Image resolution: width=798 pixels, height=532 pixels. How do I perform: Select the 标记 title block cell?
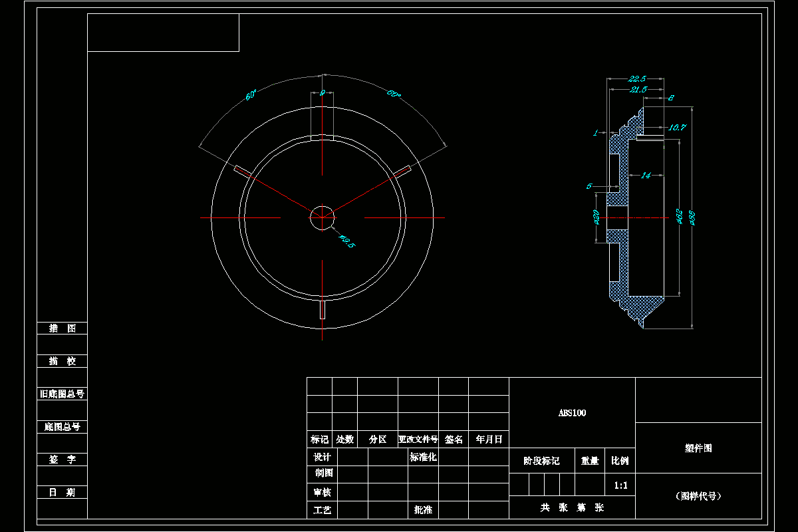pyautogui.click(x=319, y=440)
